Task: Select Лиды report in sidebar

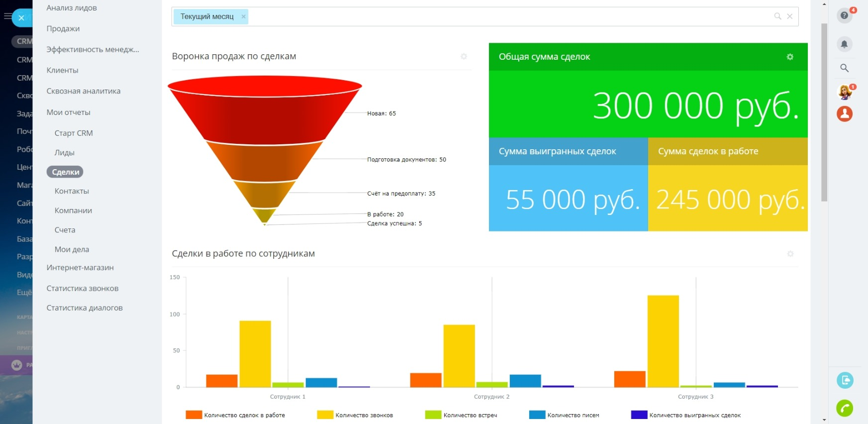Action: pyautogui.click(x=65, y=153)
